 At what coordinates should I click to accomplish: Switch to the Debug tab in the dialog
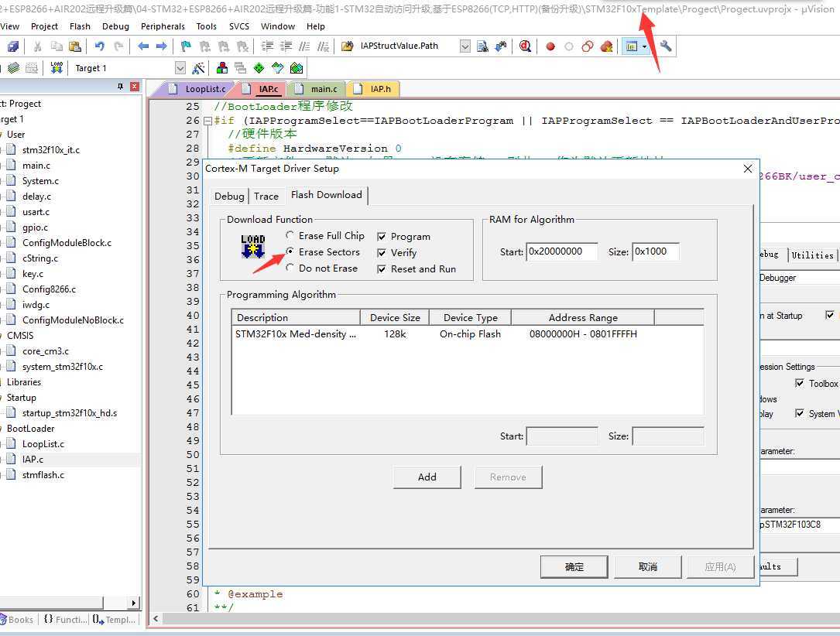pos(229,197)
